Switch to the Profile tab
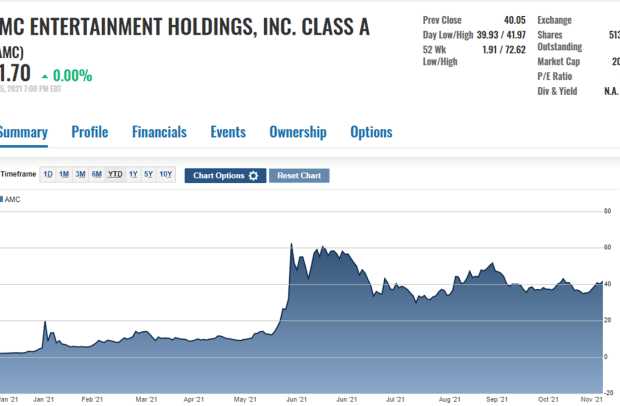Screen dimensions: 620x406 coord(90,132)
